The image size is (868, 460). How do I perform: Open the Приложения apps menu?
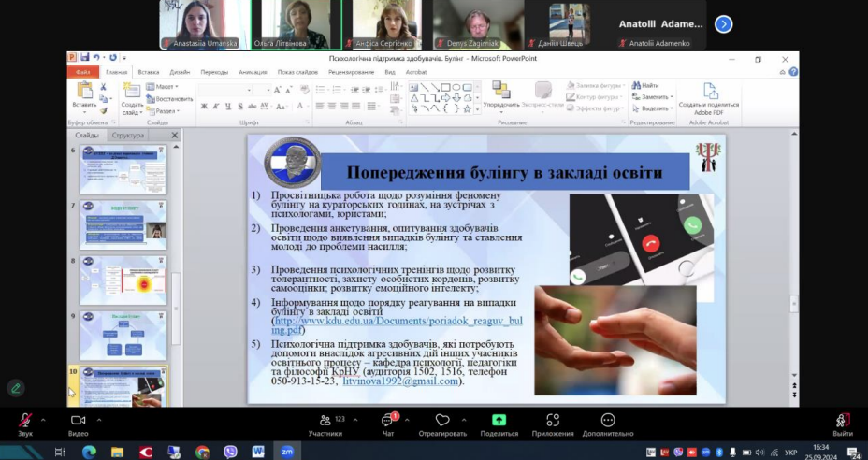[553, 425]
